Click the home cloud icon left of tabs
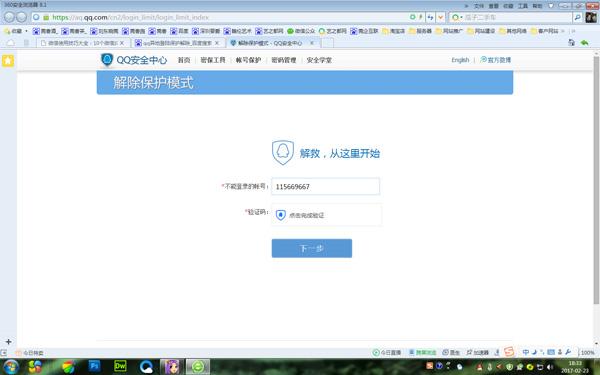This screenshot has height=375, width=600. (x=11, y=43)
